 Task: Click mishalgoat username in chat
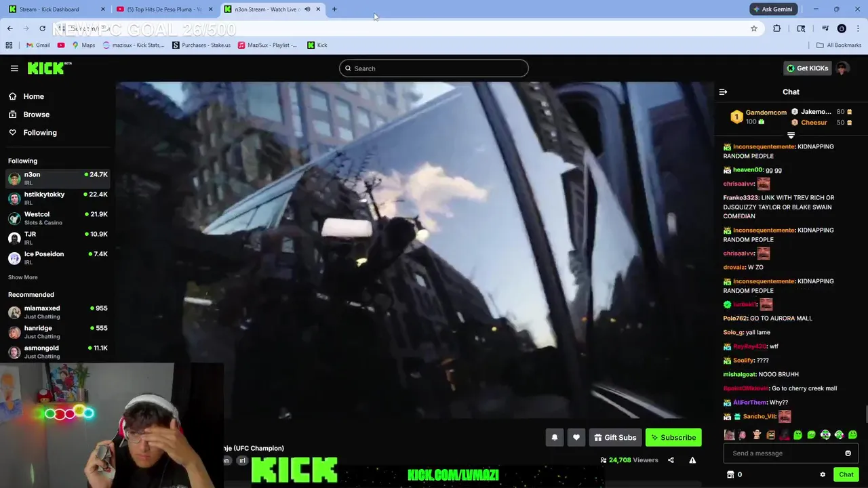739,374
